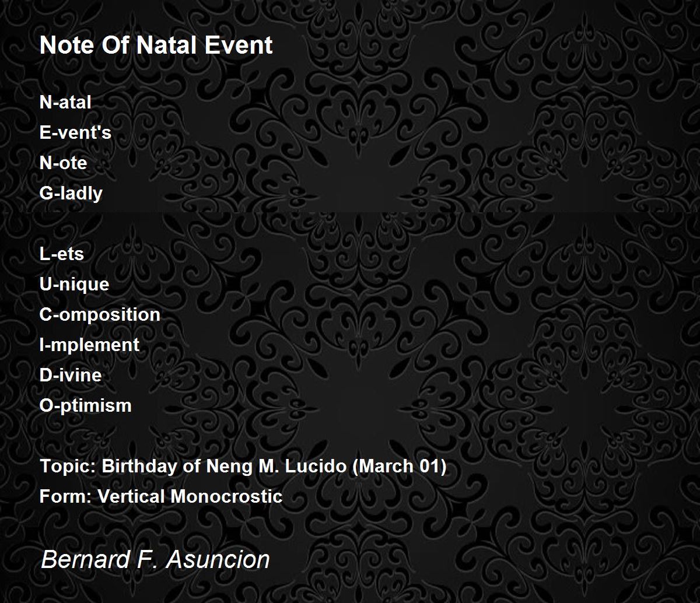Select the word O-ptimism

click(x=86, y=405)
